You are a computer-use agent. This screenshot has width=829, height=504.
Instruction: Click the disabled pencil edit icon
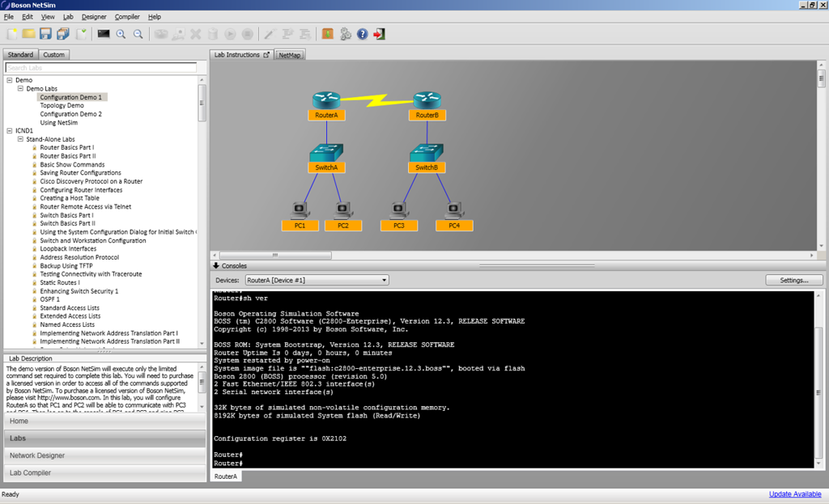tap(269, 34)
